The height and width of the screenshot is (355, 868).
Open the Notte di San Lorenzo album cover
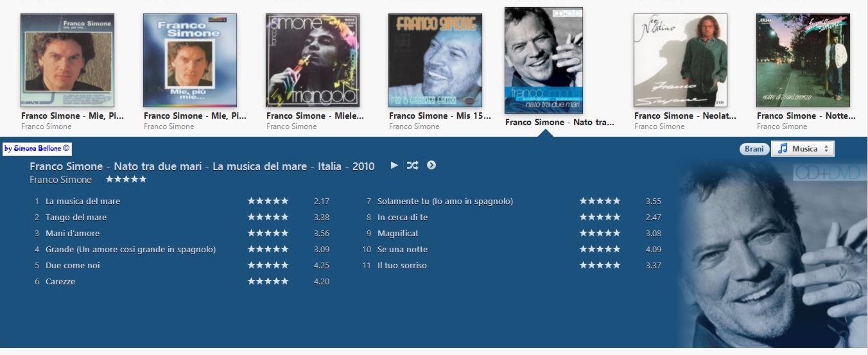(x=803, y=60)
